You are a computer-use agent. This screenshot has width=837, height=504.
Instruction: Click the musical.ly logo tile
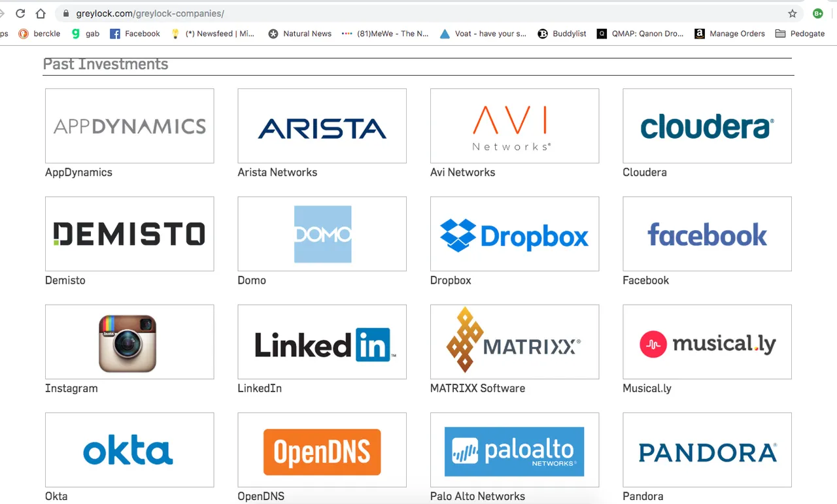(x=707, y=342)
